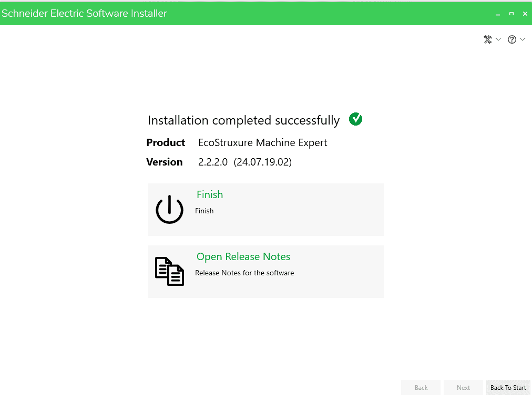Click the disabled Back button

(x=421, y=387)
